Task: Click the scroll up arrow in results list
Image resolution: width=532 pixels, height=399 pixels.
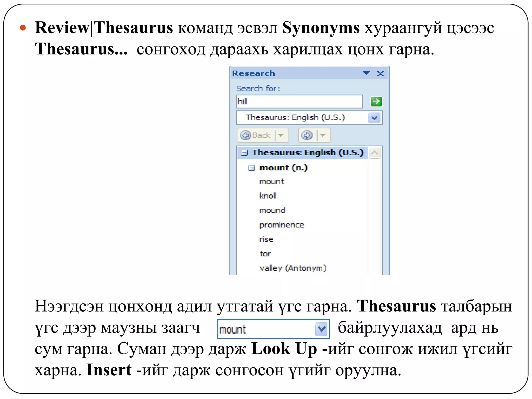Action: [375, 153]
